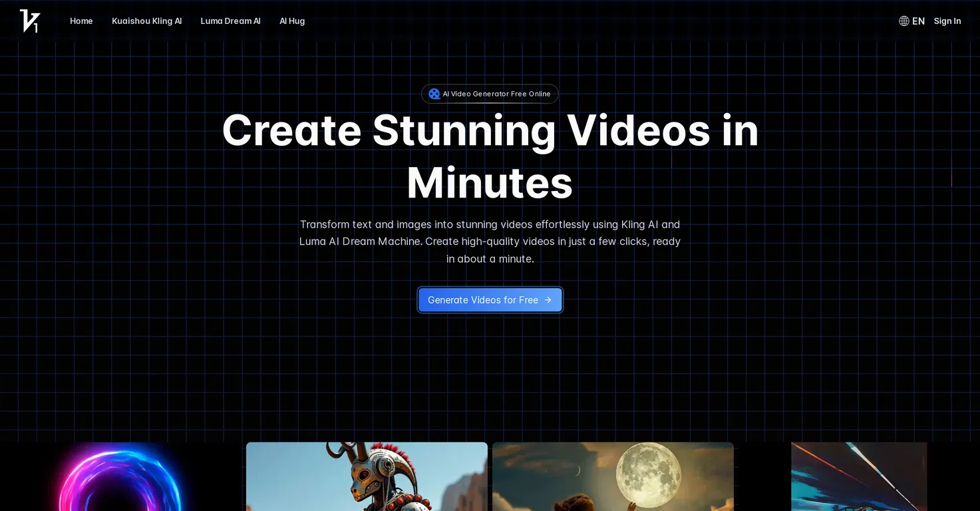Click the globe language icon
The image size is (980, 511).
point(903,21)
